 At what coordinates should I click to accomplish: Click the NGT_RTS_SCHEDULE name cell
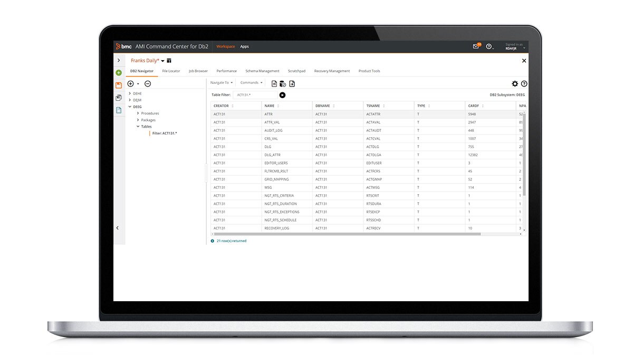pyautogui.click(x=287, y=220)
